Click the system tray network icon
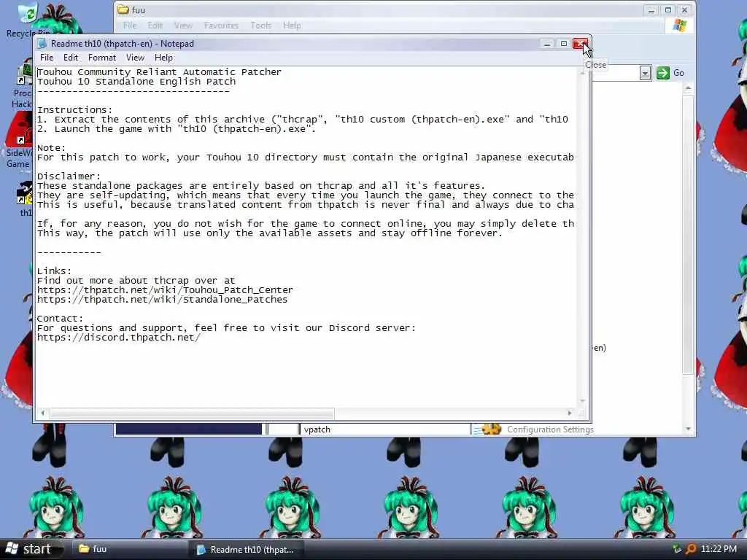Image resolution: width=747 pixels, height=560 pixels. 677,549
